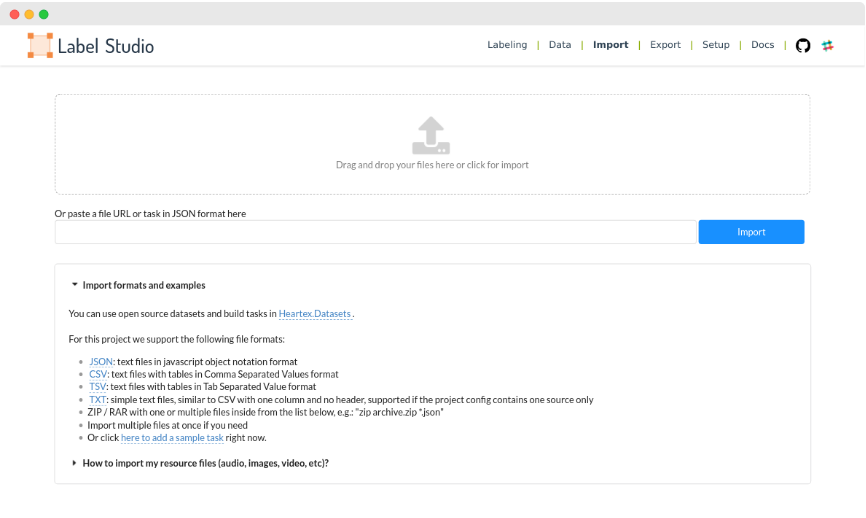Open the Data page
The width and height of the screenshot is (866, 518).
[560, 45]
